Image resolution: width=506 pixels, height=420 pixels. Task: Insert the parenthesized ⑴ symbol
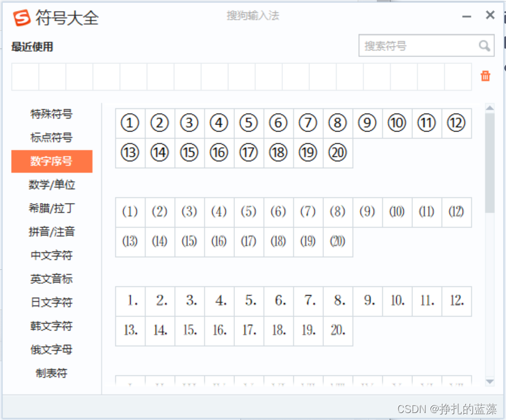[x=130, y=212]
